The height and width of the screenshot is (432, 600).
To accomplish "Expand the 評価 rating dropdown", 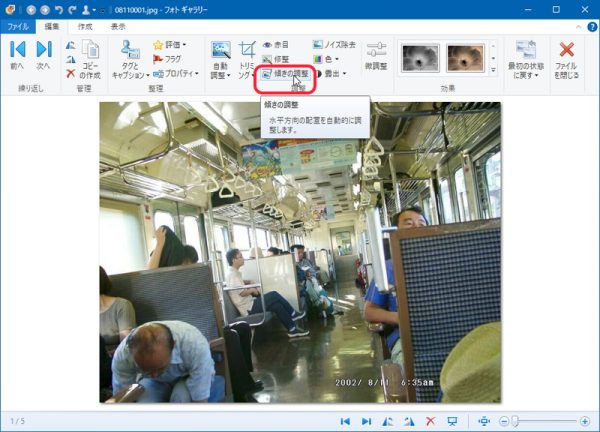I will 170,45.
